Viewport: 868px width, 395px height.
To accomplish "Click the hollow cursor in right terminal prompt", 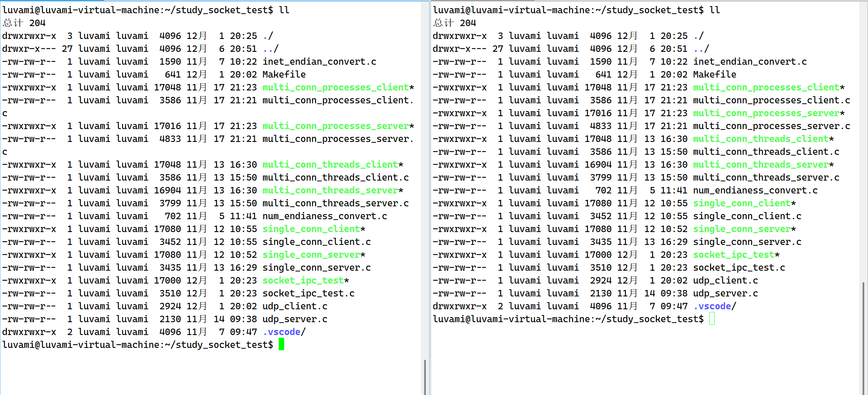I will 712,319.
